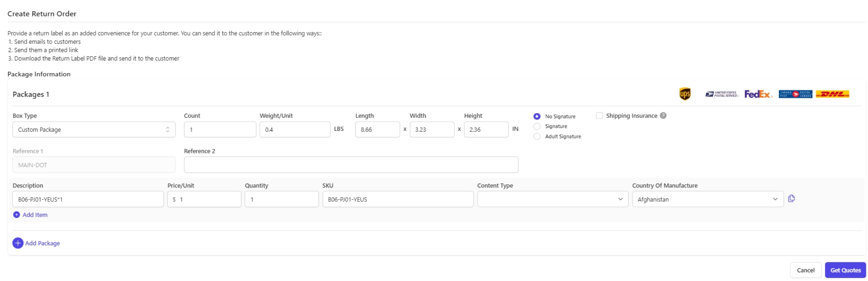This screenshot has height=281, width=868.
Task: Click the United States Postal Service logo
Action: (x=721, y=94)
